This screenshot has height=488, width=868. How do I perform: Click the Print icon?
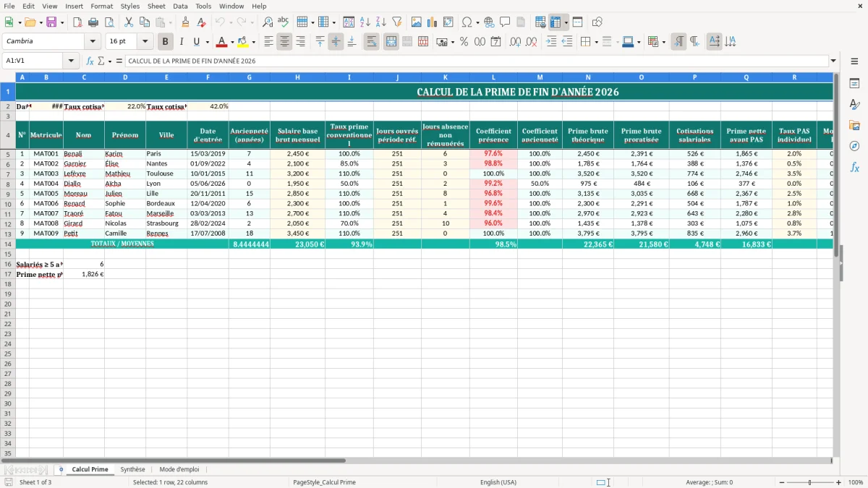click(93, 22)
